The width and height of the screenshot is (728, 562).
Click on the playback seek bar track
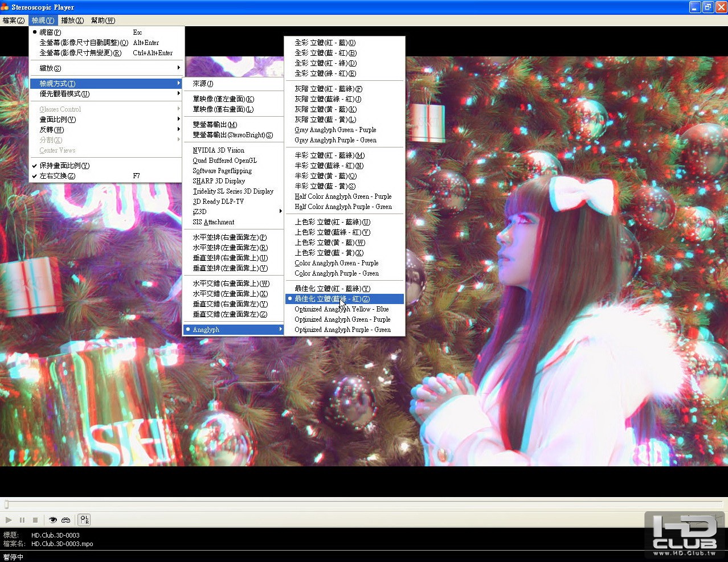(364, 504)
